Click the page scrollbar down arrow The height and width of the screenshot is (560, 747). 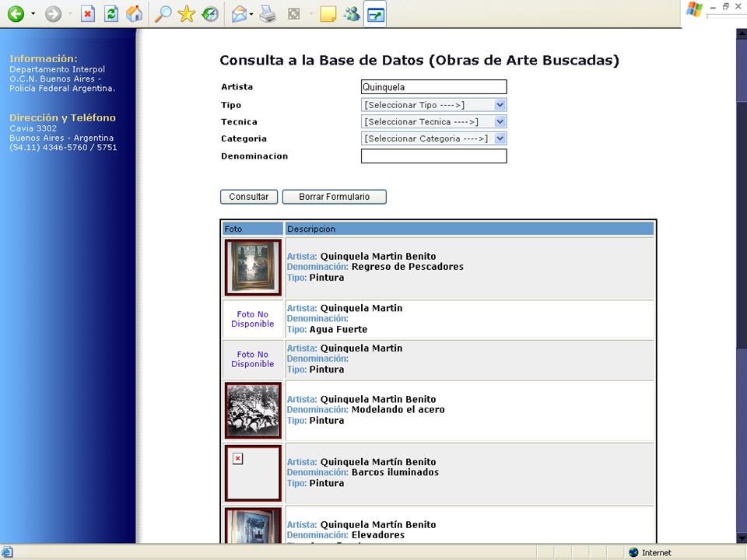point(742,538)
